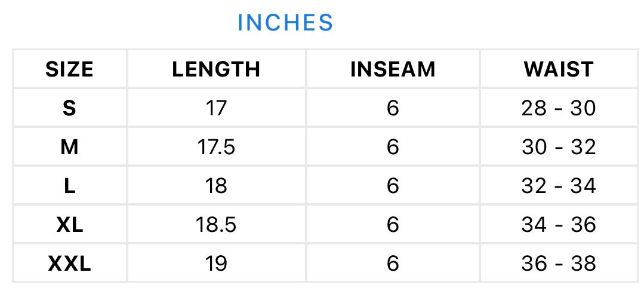644x303 pixels.
Task: Click the SIZE column header
Action: pos(69,69)
